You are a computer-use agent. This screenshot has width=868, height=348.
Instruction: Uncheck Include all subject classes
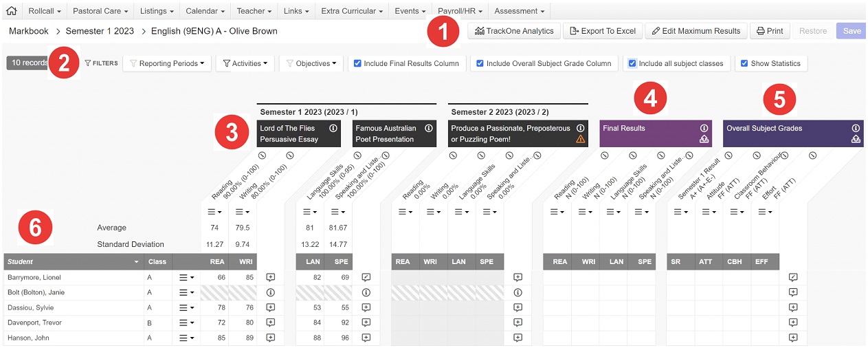pyautogui.click(x=632, y=63)
